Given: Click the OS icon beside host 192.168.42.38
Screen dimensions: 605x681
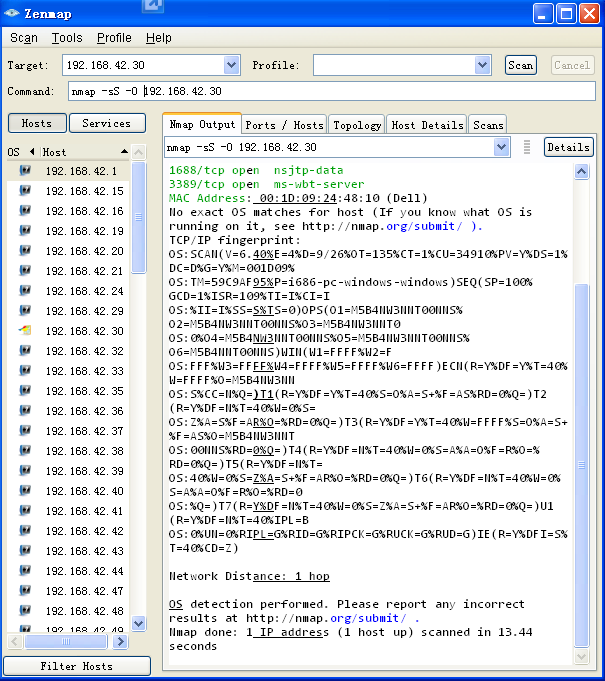Looking at the screenshot, I should [25, 450].
